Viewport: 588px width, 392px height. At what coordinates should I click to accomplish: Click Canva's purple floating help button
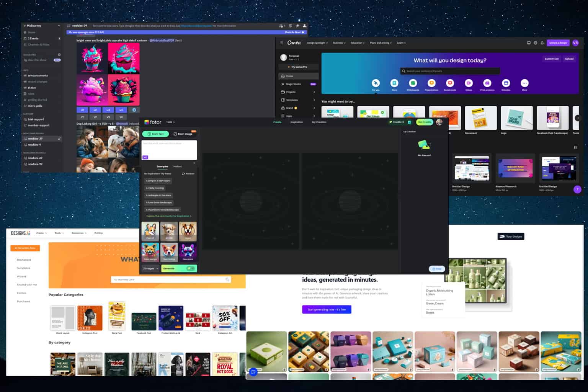577,189
